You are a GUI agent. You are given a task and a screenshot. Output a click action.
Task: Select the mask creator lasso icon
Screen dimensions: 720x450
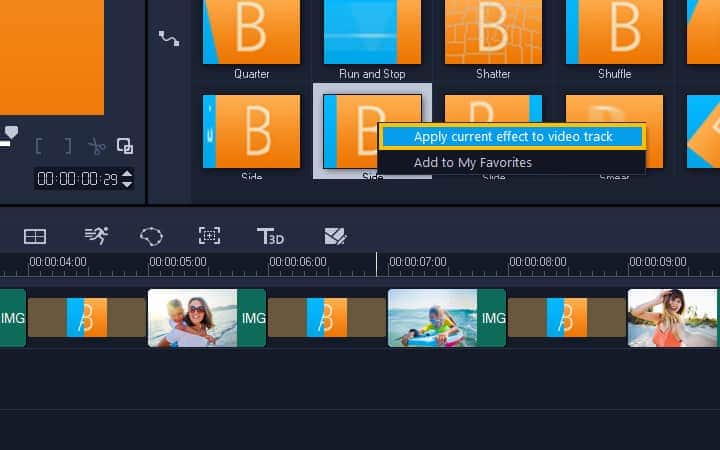click(x=151, y=236)
